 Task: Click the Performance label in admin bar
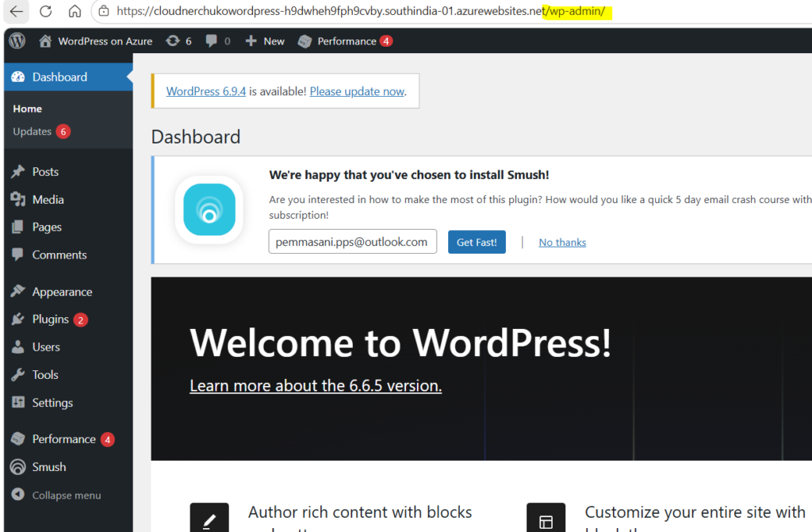pyautogui.click(x=347, y=41)
